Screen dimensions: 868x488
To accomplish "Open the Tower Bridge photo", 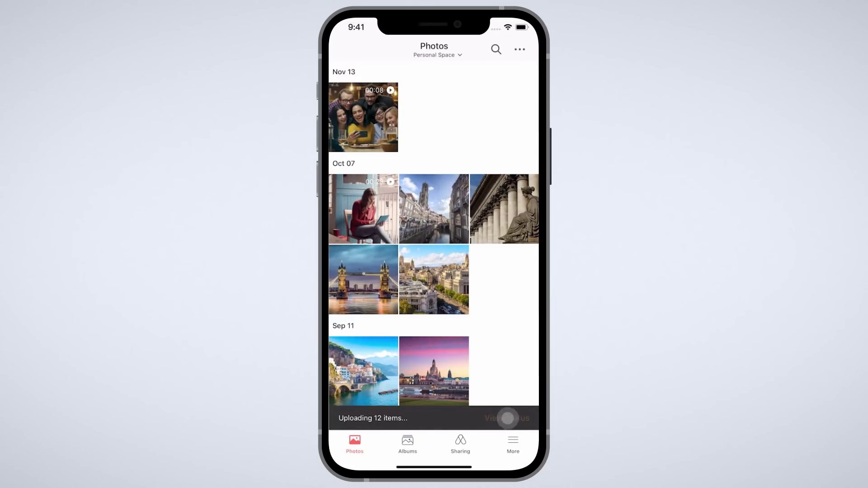I will pyautogui.click(x=363, y=279).
